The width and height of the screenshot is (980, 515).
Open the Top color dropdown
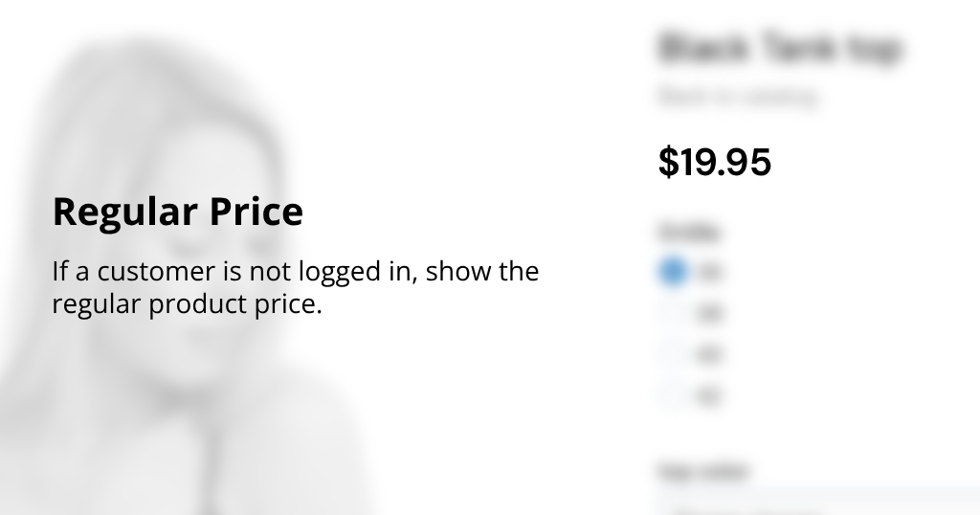point(813,505)
